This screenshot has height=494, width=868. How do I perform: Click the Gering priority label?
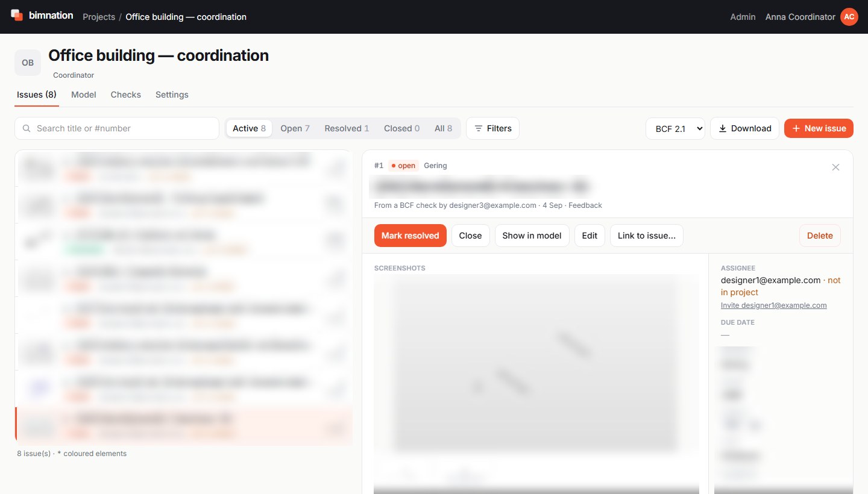coord(435,166)
